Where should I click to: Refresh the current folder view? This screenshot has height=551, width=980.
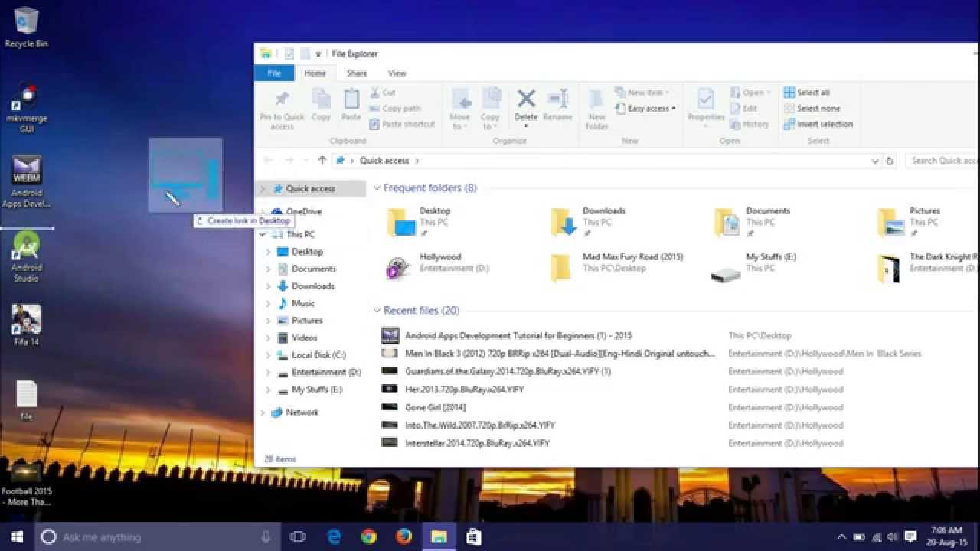pos(889,160)
